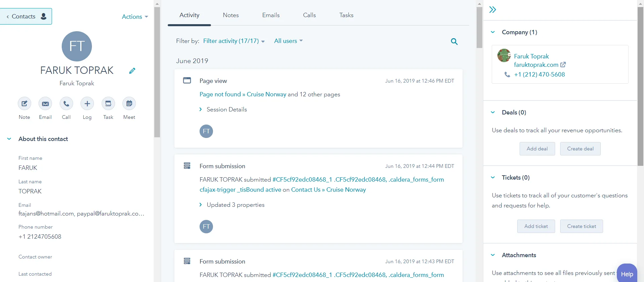
Task: Click the Phone number field value
Action: 40,237
